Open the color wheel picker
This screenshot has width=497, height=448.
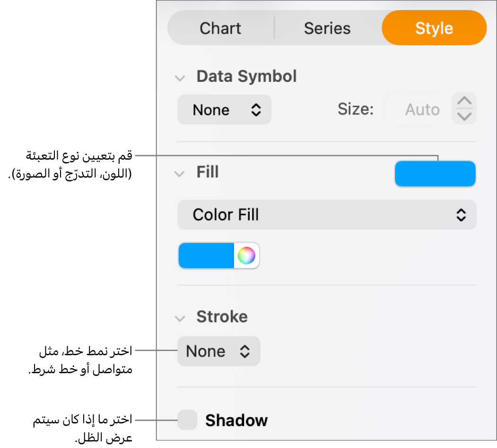pyautogui.click(x=246, y=256)
